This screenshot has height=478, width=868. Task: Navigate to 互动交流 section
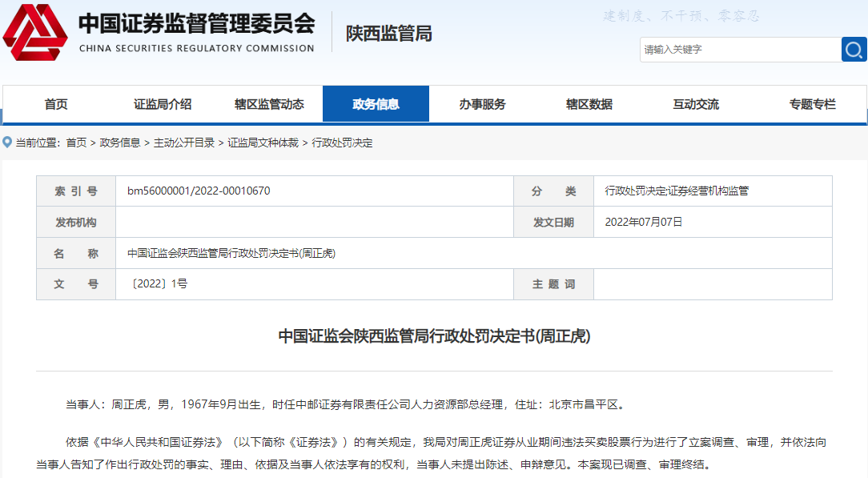pos(695,104)
